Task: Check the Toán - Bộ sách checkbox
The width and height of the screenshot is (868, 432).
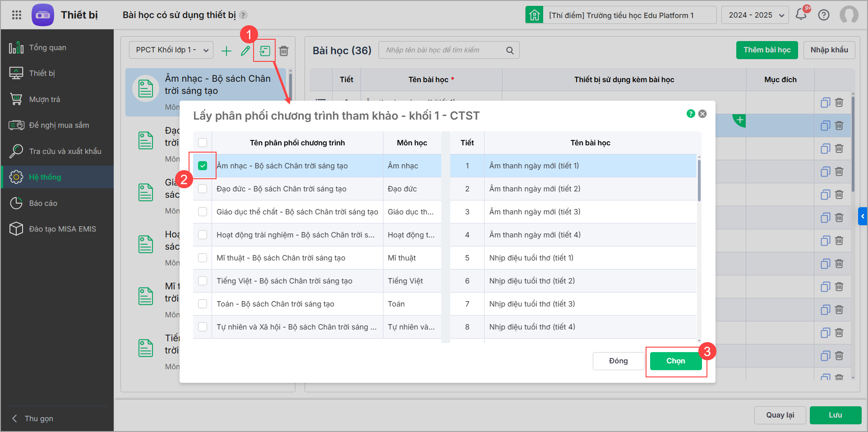Action: 203,304
